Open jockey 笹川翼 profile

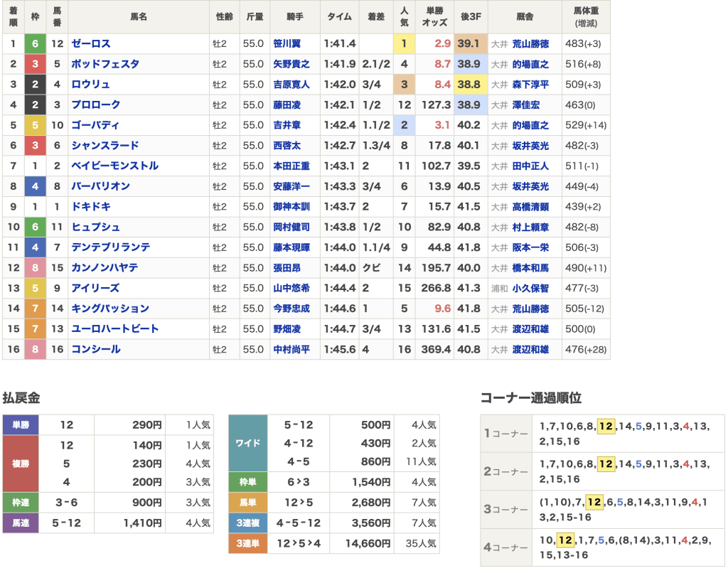[287, 43]
